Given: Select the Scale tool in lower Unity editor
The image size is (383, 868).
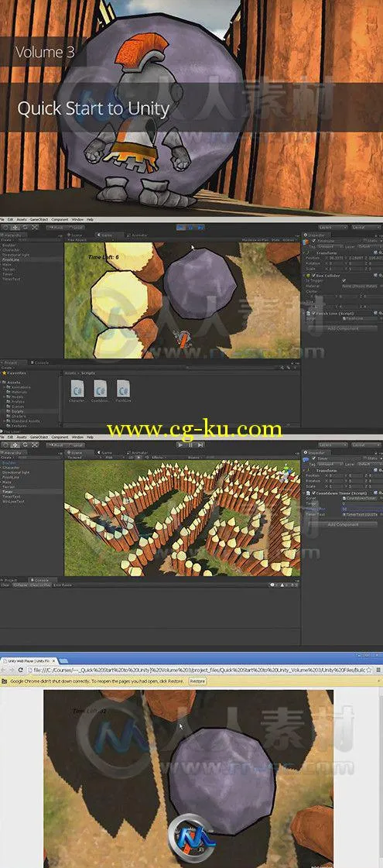Looking at the screenshot, I should pos(34,444).
